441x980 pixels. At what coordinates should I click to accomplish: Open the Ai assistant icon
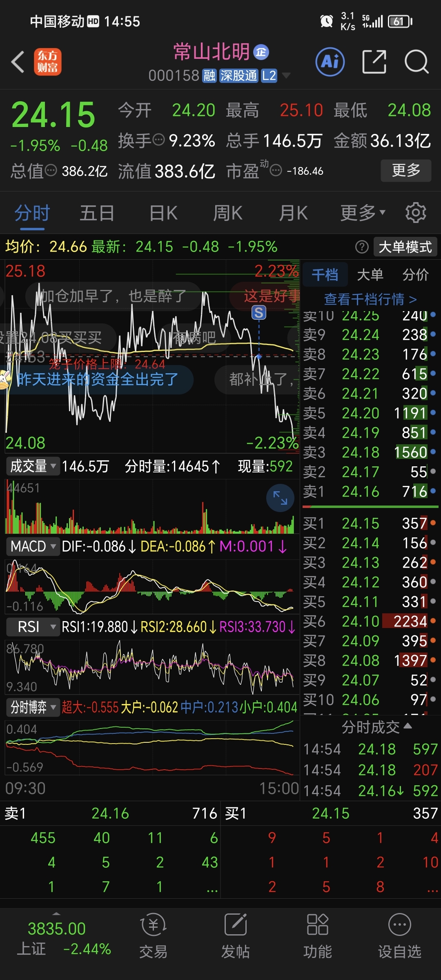pos(330,62)
